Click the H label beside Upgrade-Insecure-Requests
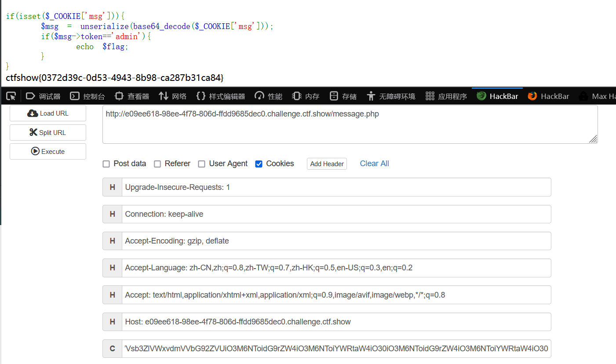This screenshot has height=364, width=616. (113, 187)
